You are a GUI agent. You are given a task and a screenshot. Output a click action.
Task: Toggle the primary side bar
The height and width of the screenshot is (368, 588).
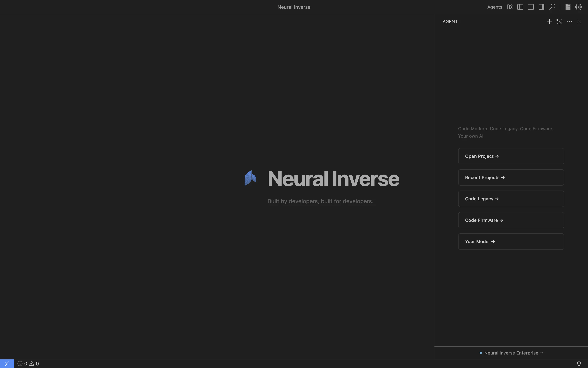click(520, 7)
